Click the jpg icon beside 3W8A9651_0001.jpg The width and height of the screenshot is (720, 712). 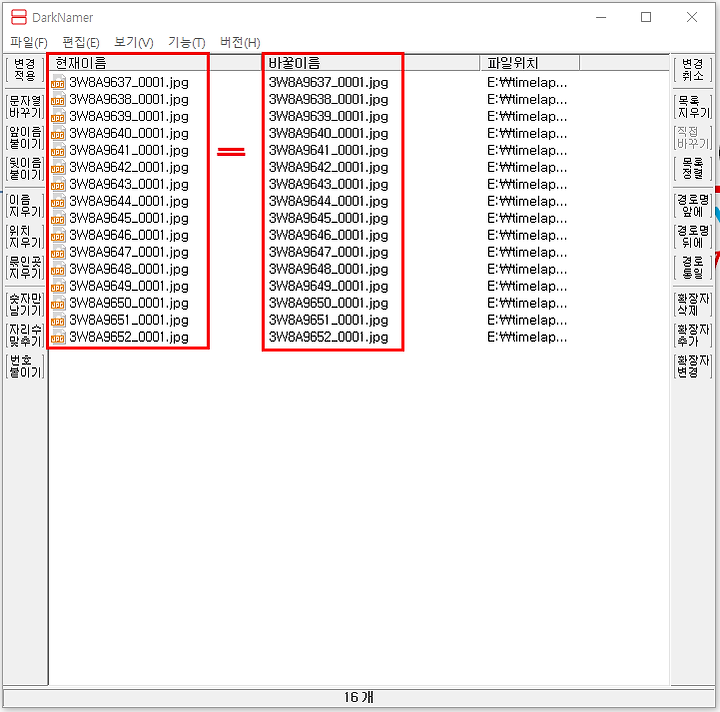tap(58, 321)
